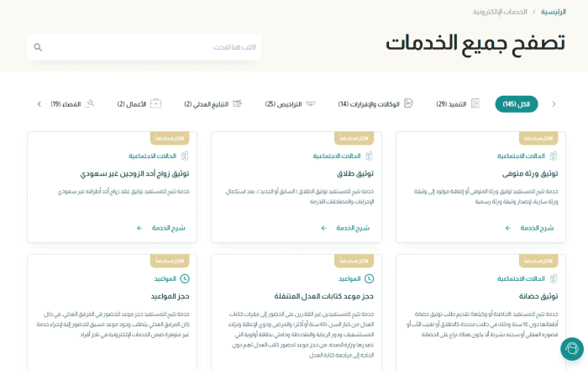
Task: Open the توثيق ورثة متوفى card title
Action: coord(530,173)
